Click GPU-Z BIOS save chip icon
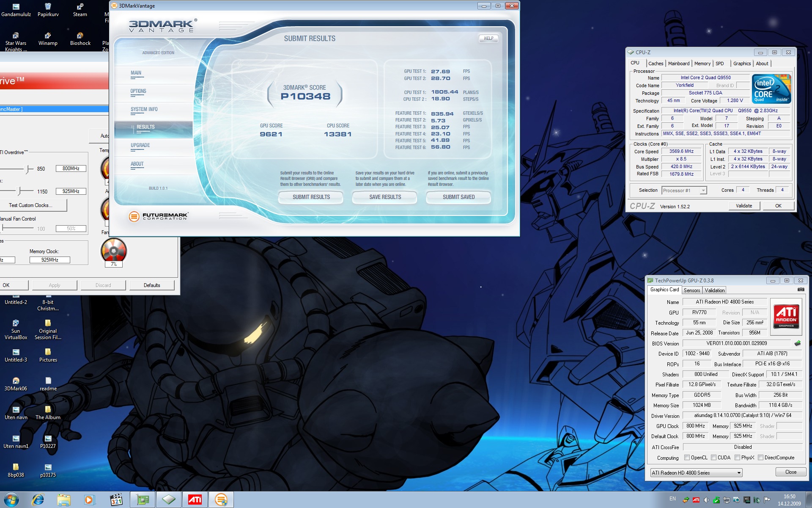This screenshot has width=812, height=508. click(798, 343)
